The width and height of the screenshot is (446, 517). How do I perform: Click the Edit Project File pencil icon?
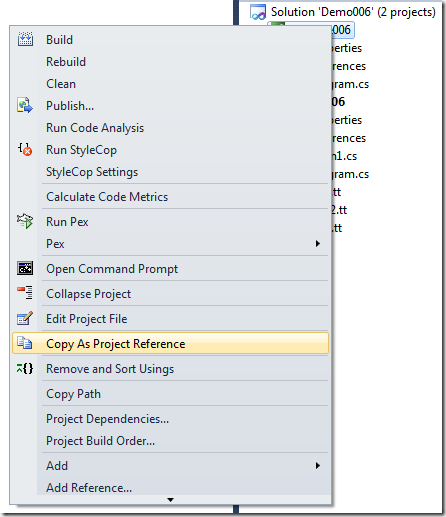pyautogui.click(x=25, y=318)
